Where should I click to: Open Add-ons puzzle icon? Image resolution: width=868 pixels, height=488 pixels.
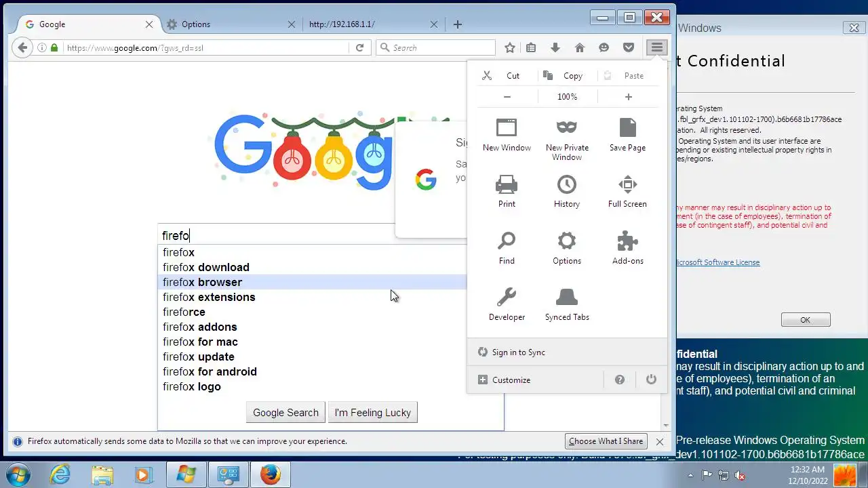627,248
